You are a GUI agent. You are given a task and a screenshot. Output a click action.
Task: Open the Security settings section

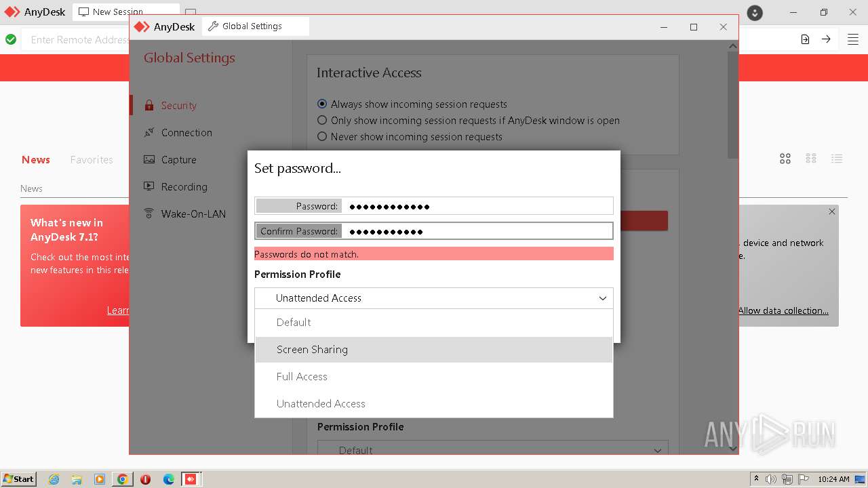(178, 106)
